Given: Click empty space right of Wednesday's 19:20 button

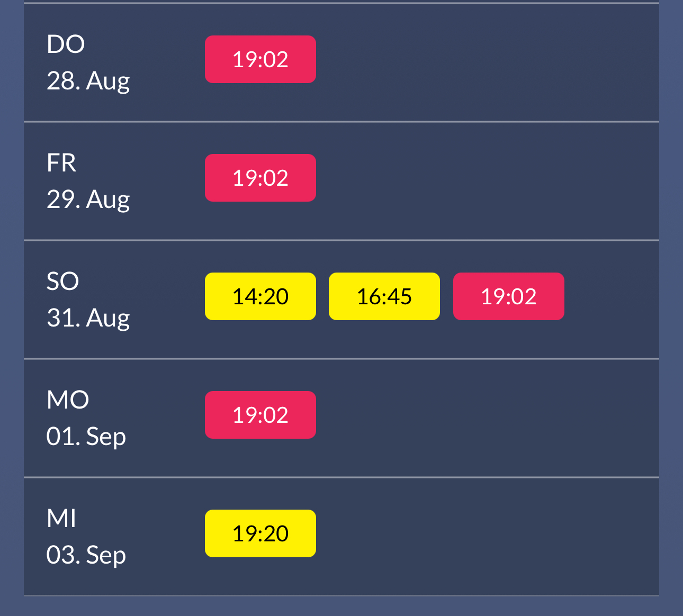Looking at the screenshot, I should [x=477, y=535].
